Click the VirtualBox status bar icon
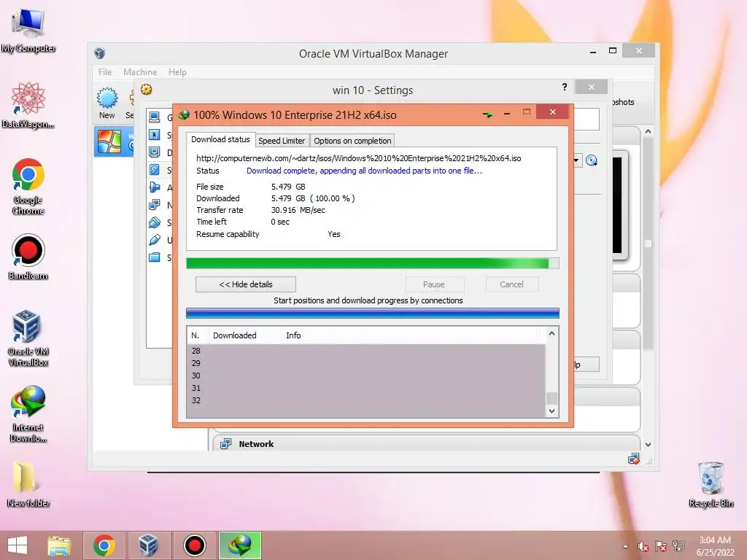This screenshot has height=560, width=747. [x=634, y=459]
